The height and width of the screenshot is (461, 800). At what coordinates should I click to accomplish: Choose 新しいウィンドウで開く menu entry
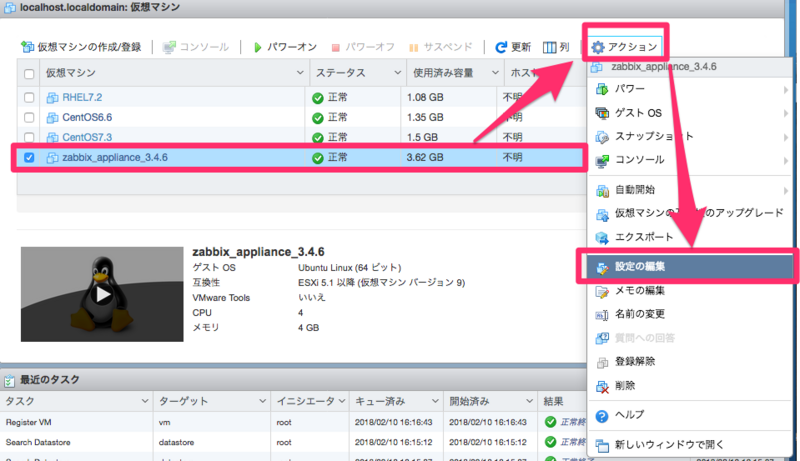pos(690,445)
